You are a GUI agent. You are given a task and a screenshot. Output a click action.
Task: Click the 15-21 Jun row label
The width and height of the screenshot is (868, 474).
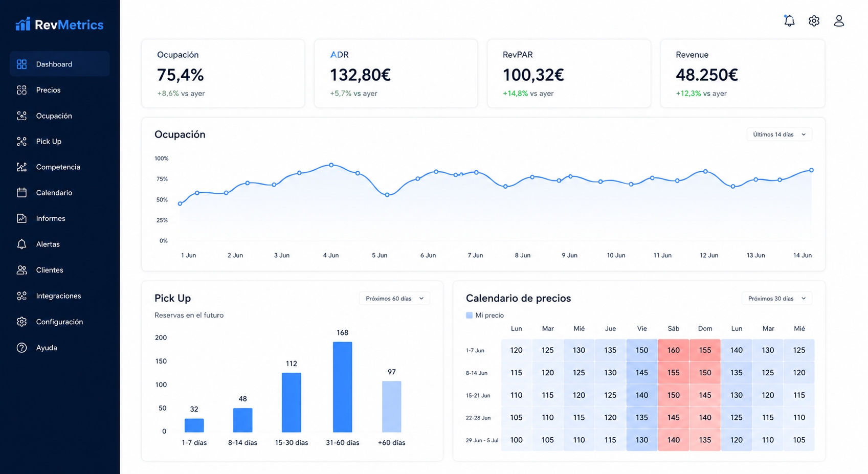478,396
